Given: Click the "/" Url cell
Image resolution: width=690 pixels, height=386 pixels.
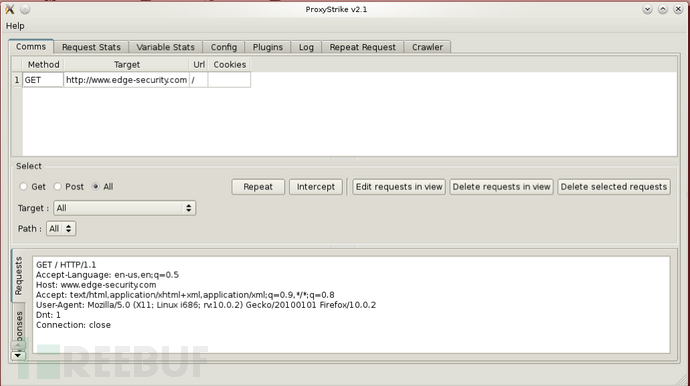Looking at the screenshot, I should point(198,80).
